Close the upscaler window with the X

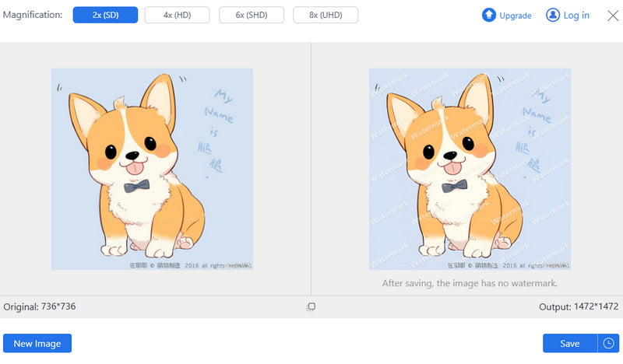(x=613, y=16)
